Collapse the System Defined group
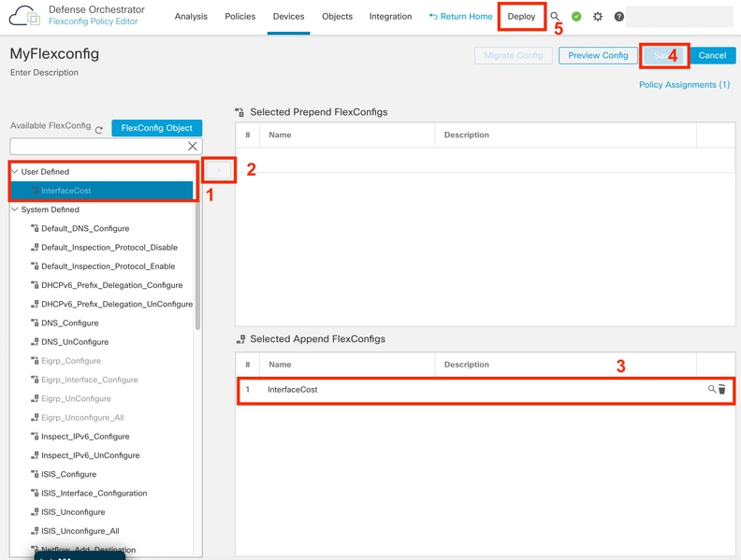The height and width of the screenshot is (560, 741). pyautogui.click(x=15, y=209)
